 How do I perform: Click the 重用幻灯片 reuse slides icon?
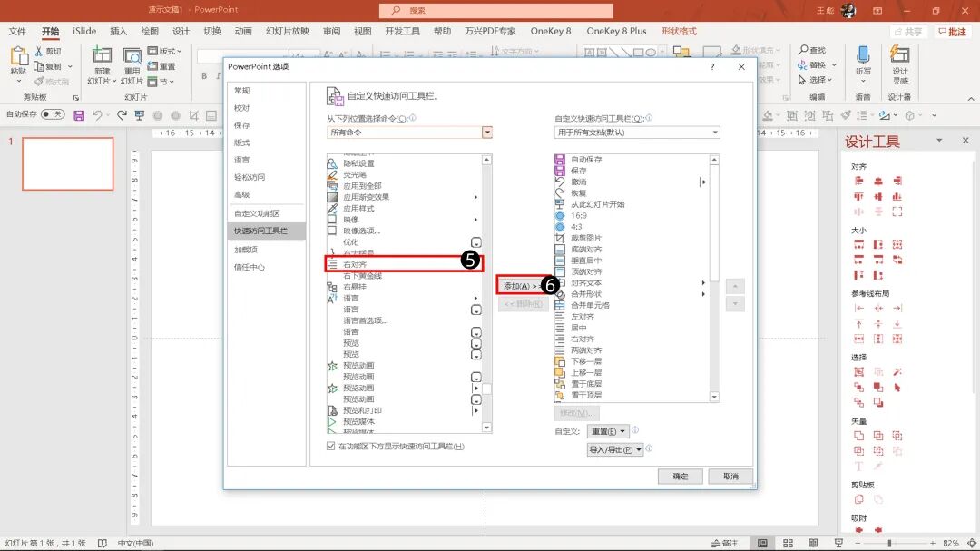pyautogui.click(x=132, y=55)
